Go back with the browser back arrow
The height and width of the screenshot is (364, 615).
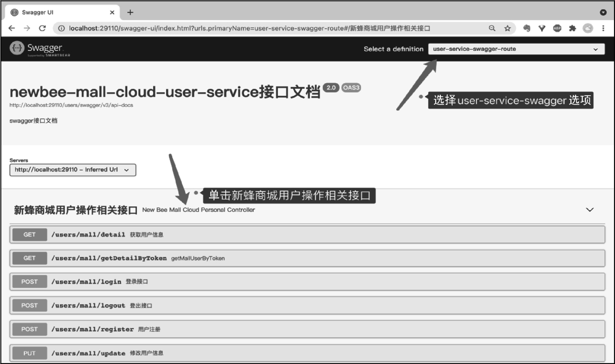11,28
